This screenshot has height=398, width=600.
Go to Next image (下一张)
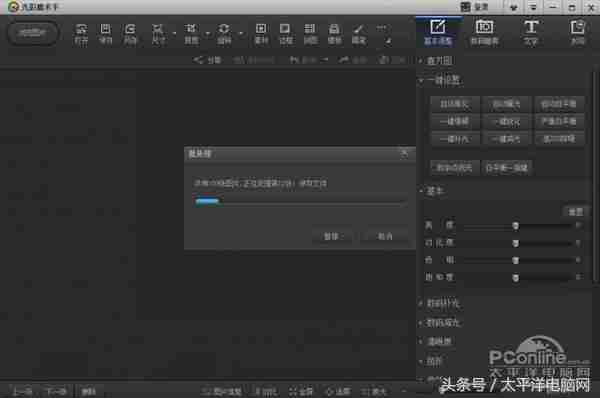[x=56, y=391]
